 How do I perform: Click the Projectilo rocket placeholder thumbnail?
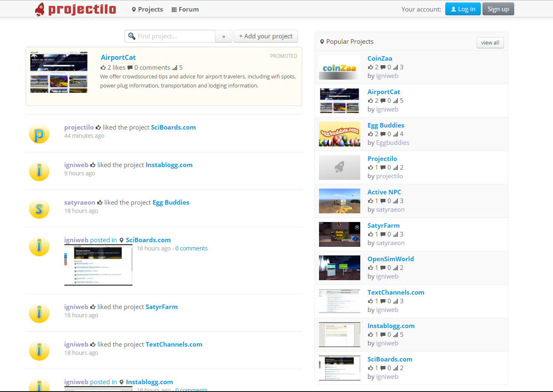pyautogui.click(x=340, y=168)
